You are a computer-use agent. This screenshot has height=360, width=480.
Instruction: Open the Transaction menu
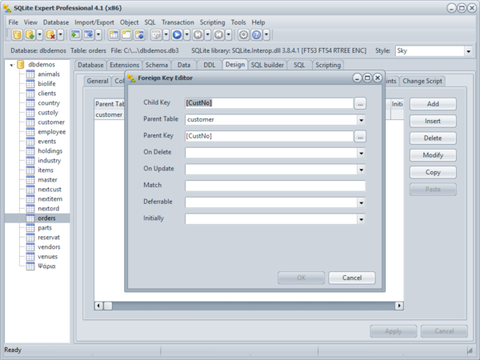178,22
